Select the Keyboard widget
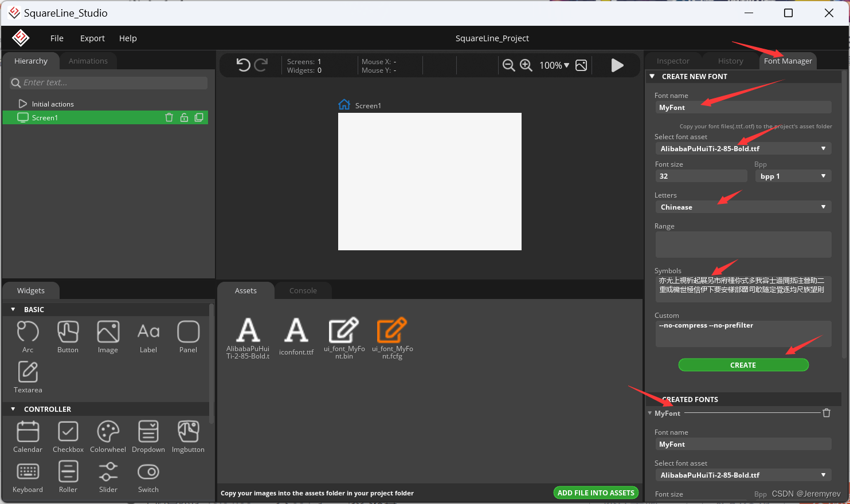This screenshot has width=850, height=504. [28, 477]
